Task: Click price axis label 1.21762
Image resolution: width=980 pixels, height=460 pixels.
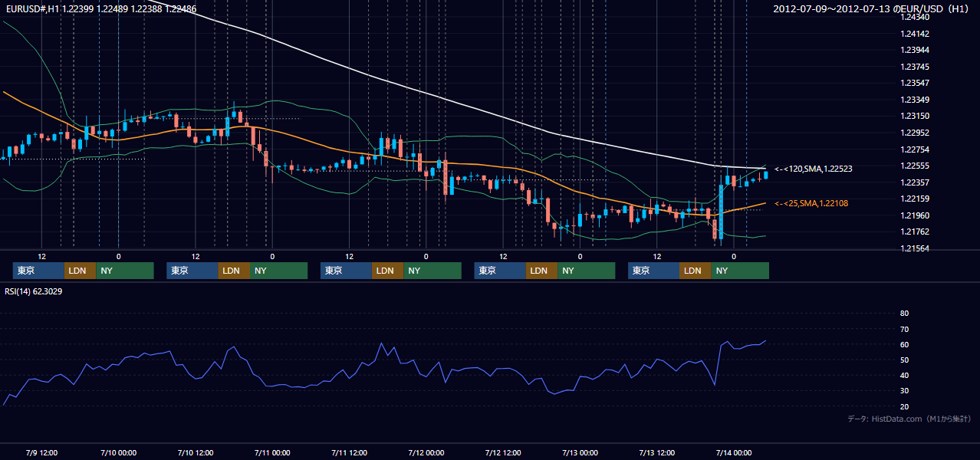Action: [914, 232]
